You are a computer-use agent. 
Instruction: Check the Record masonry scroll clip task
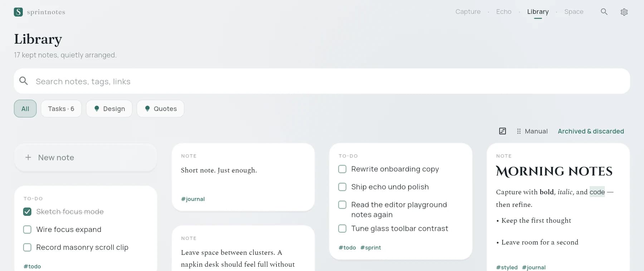click(27, 247)
